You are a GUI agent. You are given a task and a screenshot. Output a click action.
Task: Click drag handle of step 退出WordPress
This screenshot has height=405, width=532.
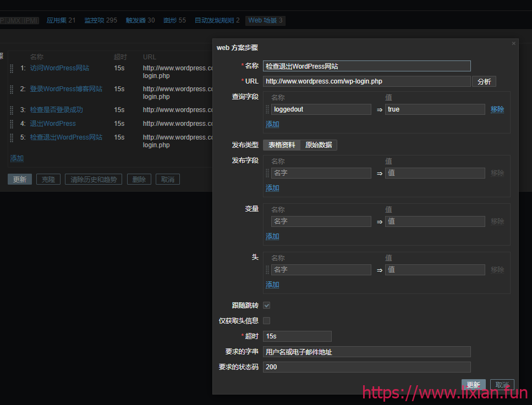click(12, 124)
